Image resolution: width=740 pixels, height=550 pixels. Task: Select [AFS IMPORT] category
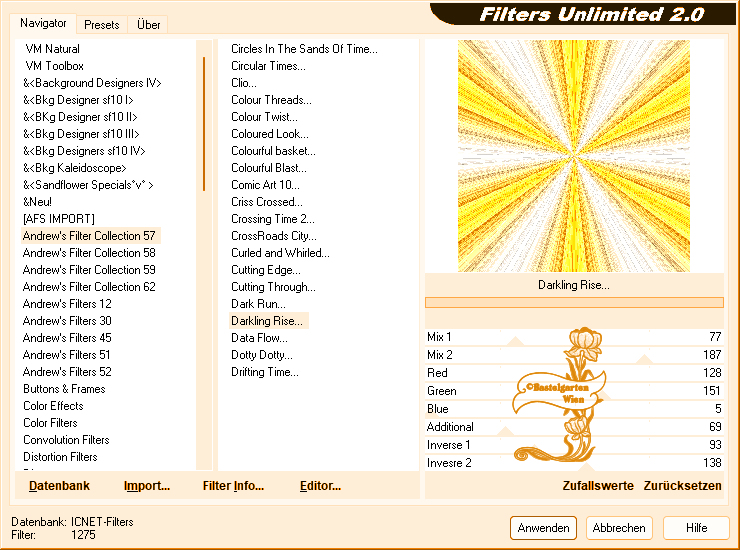pos(59,219)
